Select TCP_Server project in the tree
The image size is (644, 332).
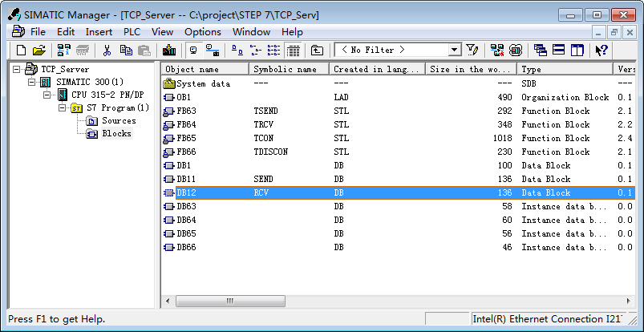point(65,69)
